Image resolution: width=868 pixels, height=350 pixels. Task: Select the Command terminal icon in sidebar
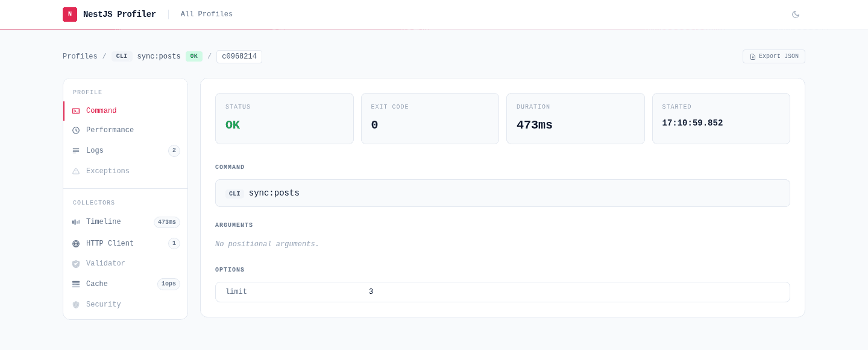pos(76,111)
